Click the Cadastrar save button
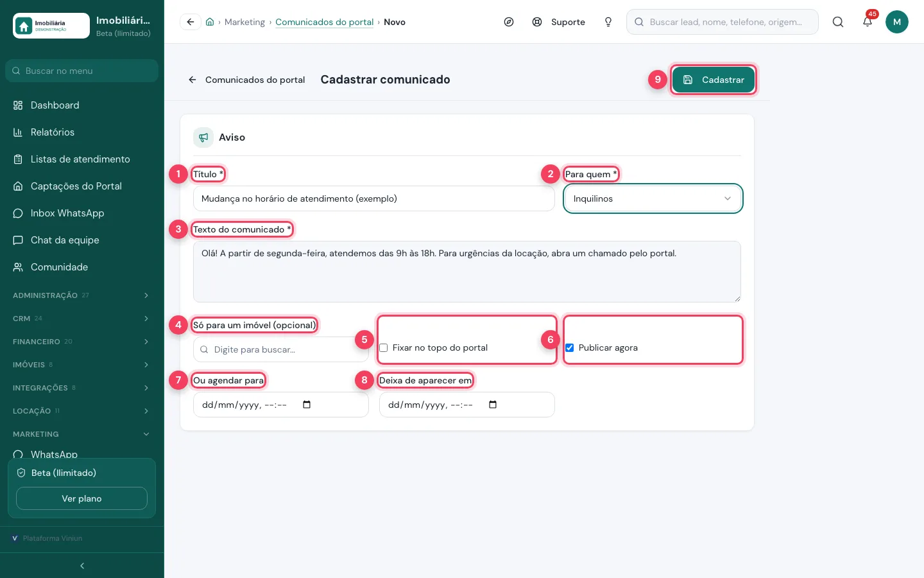This screenshot has width=924, height=578. pos(714,80)
